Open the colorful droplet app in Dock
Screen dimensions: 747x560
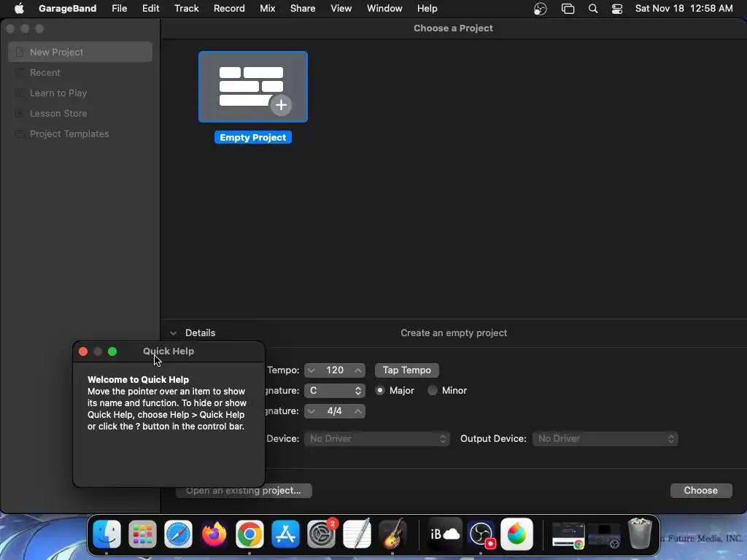[x=517, y=534]
